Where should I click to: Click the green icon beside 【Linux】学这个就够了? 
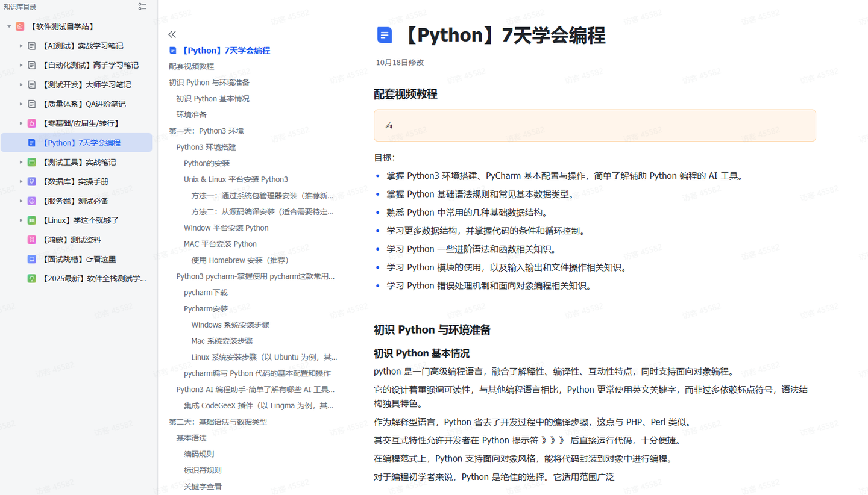click(x=32, y=220)
